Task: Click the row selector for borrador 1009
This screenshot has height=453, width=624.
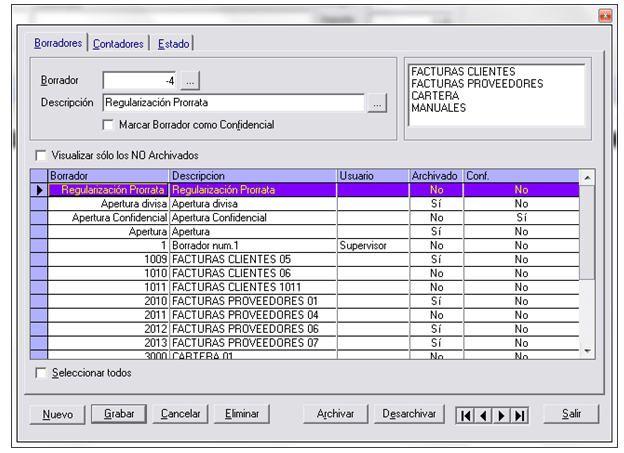Action: [39, 260]
